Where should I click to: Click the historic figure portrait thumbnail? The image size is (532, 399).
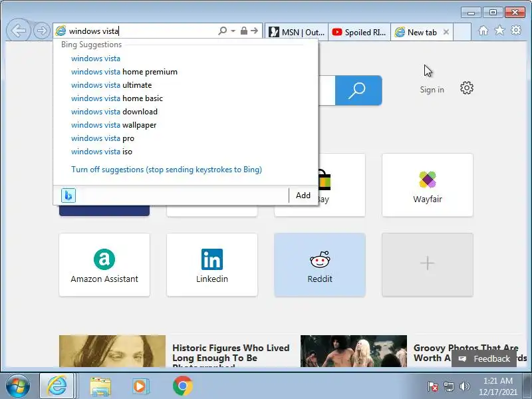pyautogui.click(x=112, y=351)
